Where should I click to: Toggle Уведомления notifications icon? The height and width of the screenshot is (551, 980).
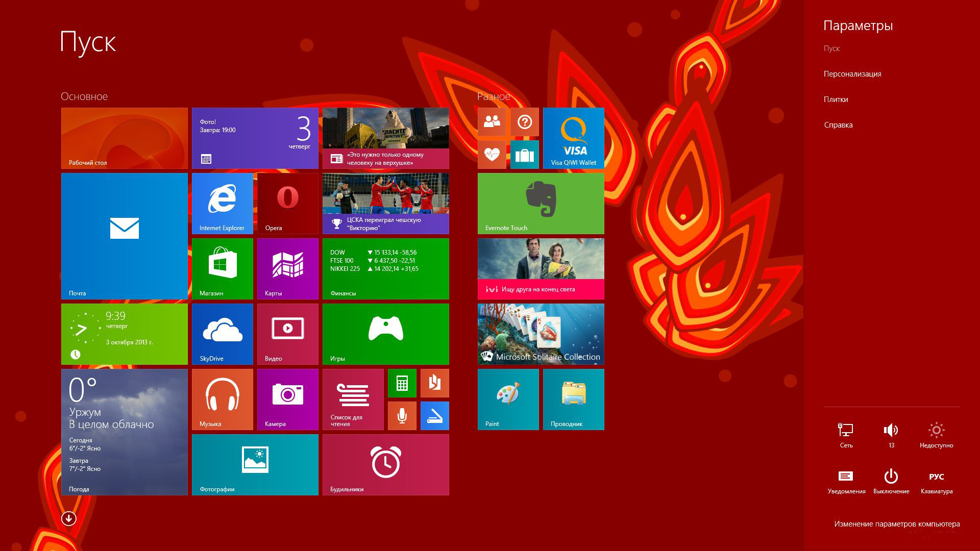click(x=846, y=481)
